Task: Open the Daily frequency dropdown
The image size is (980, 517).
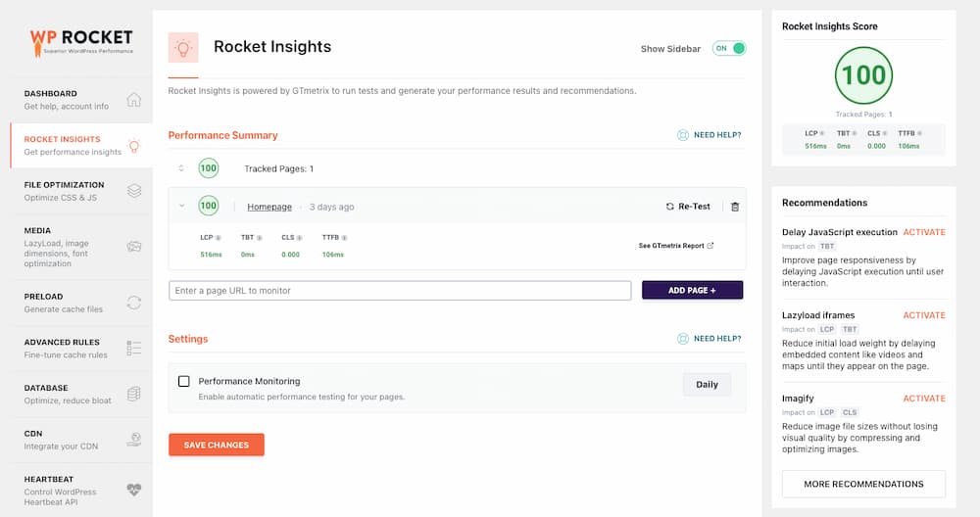Action: 707,385
